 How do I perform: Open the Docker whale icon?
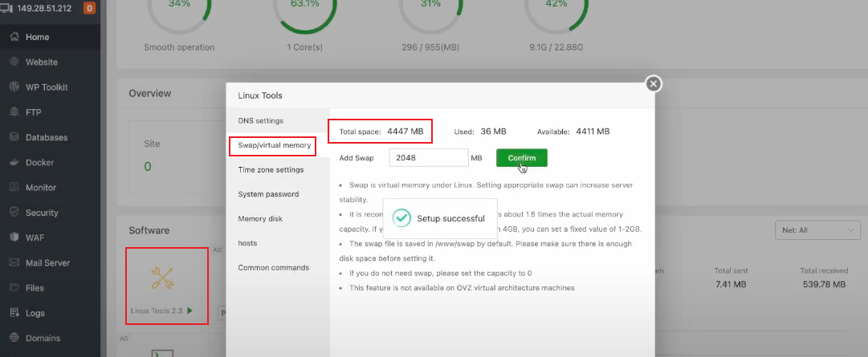coord(14,162)
